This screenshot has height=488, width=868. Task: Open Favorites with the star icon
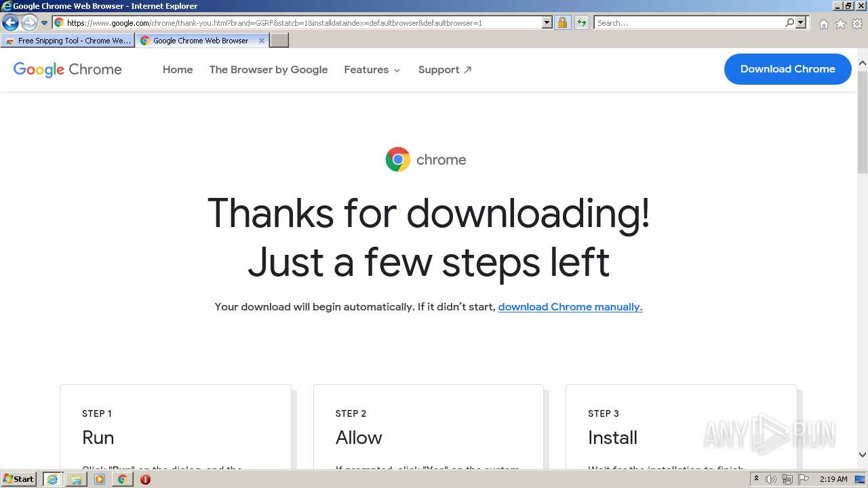[840, 24]
